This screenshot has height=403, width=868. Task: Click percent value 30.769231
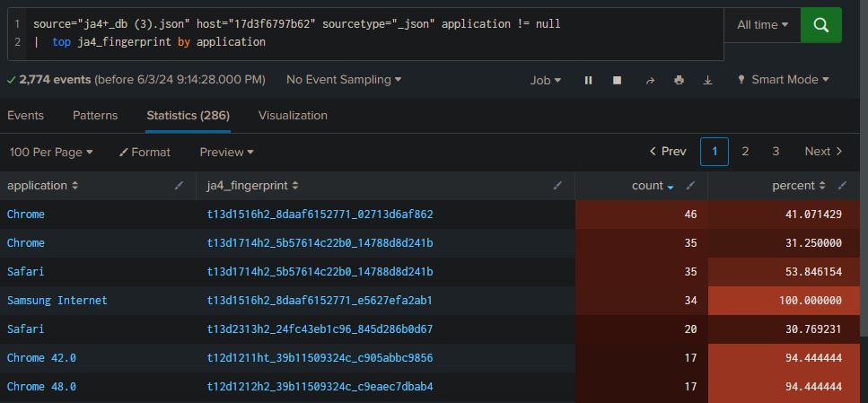tap(814, 329)
